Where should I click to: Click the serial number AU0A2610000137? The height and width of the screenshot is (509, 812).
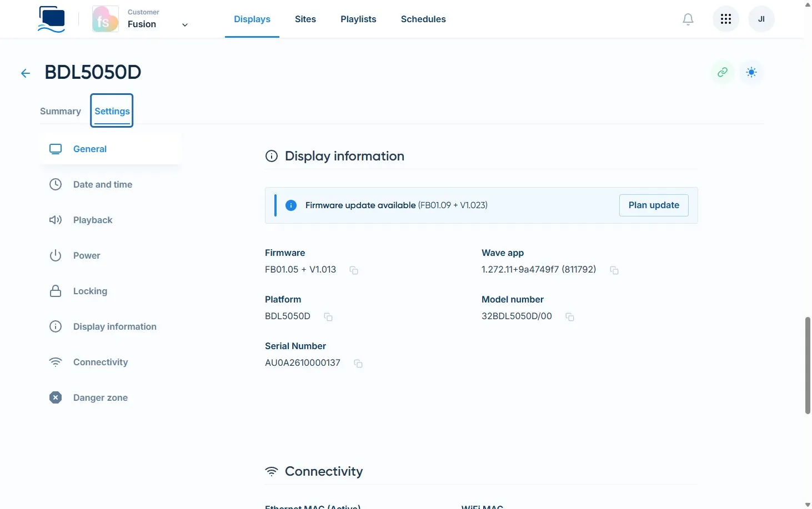pyautogui.click(x=303, y=362)
